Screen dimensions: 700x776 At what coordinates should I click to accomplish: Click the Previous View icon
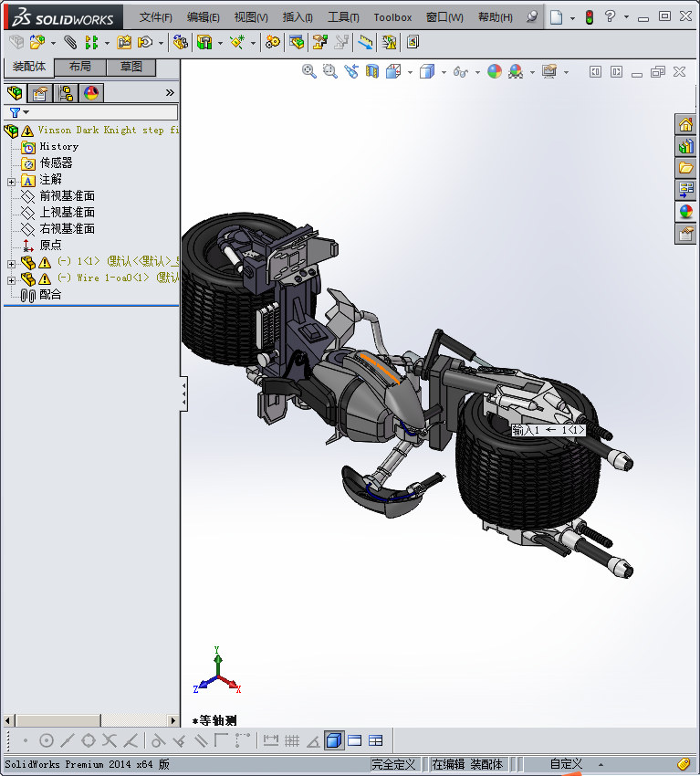351,72
